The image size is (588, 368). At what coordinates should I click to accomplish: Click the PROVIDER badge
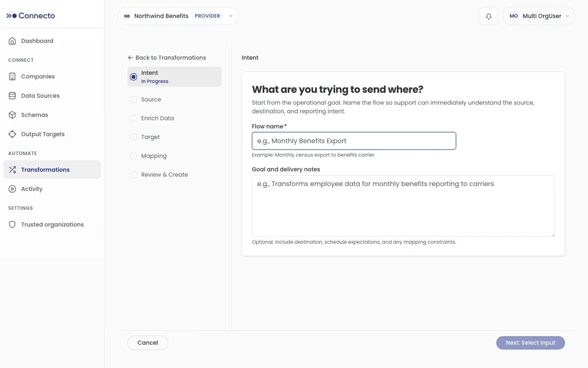point(207,16)
